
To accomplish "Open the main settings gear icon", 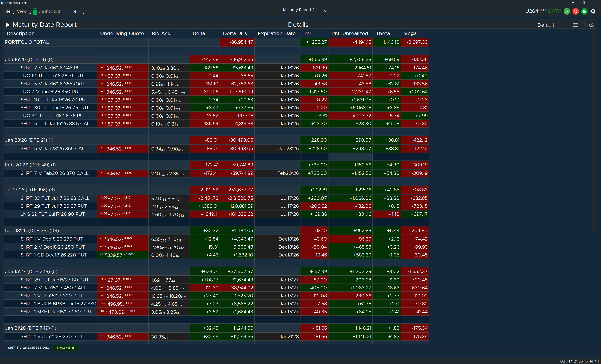I will click(x=593, y=11).
